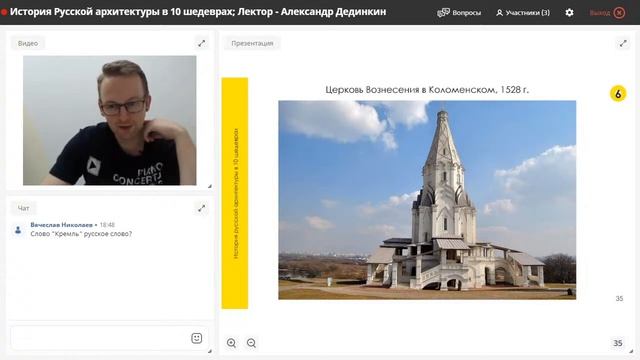Image resolution: width=640 pixels, height=360 pixels.
Task: Select the Чат panel label
Action: click(x=23, y=208)
